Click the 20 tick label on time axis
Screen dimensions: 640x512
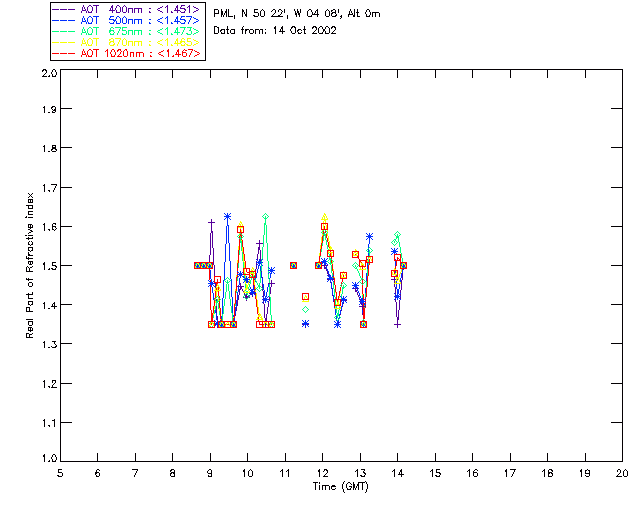[x=622, y=473]
